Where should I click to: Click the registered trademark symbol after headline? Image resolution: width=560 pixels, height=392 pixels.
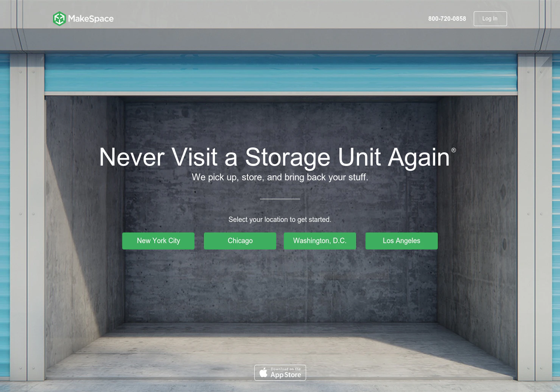[453, 150]
